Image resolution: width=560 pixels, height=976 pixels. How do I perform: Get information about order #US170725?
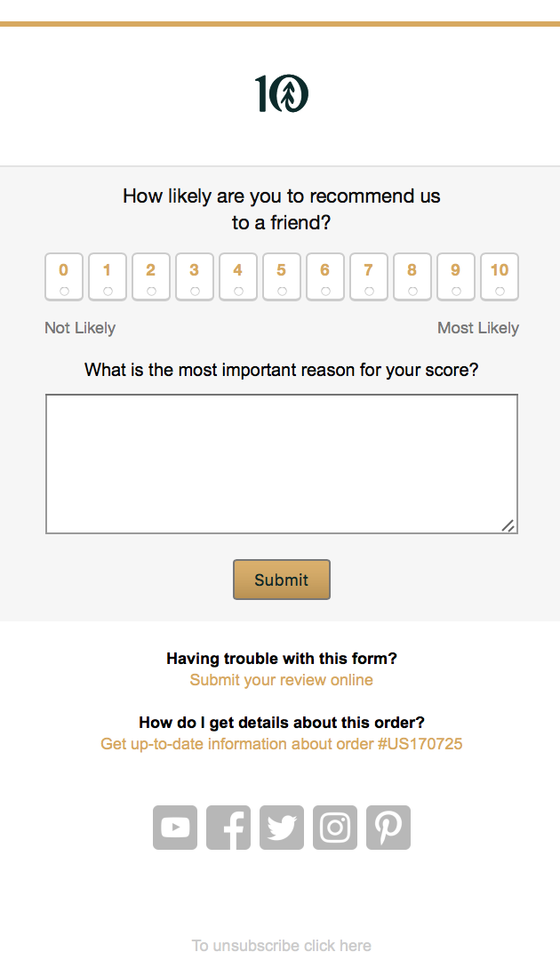(x=281, y=743)
